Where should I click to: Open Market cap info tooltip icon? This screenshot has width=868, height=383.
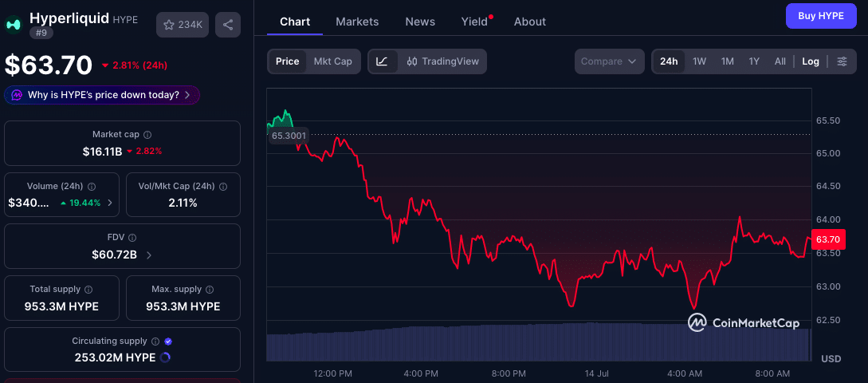coord(147,135)
